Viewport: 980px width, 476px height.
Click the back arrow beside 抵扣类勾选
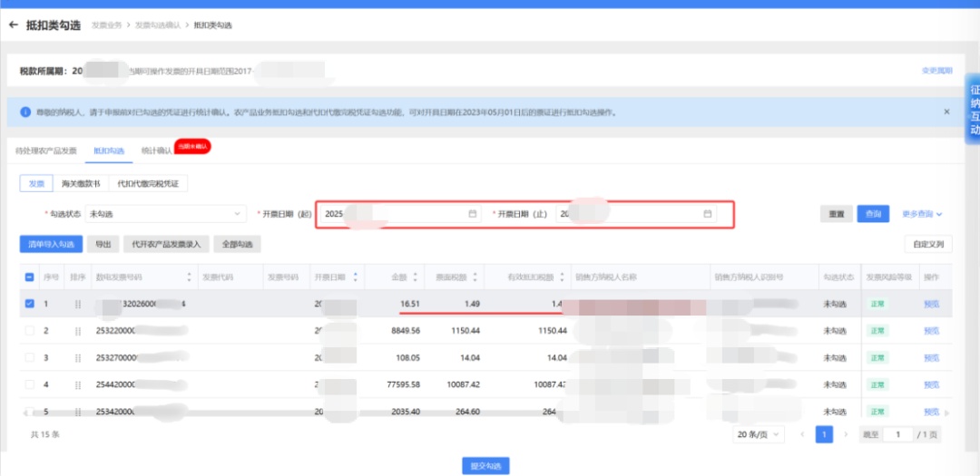14,24
